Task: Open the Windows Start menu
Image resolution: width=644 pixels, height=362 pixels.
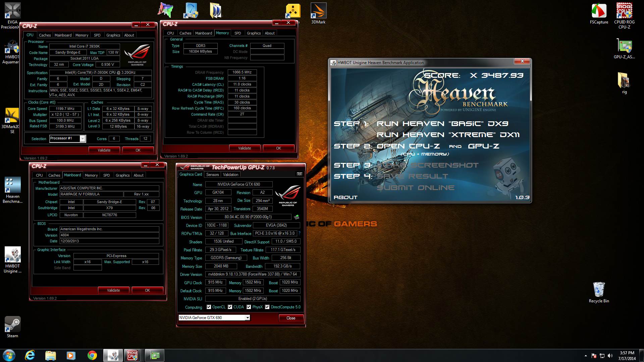Action: (9, 355)
